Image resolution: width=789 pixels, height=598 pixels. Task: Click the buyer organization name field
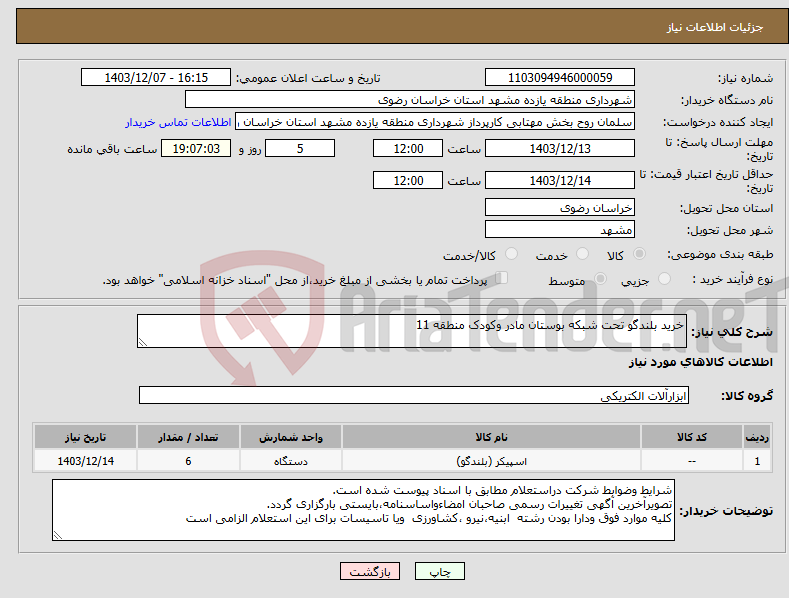click(x=410, y=100)
